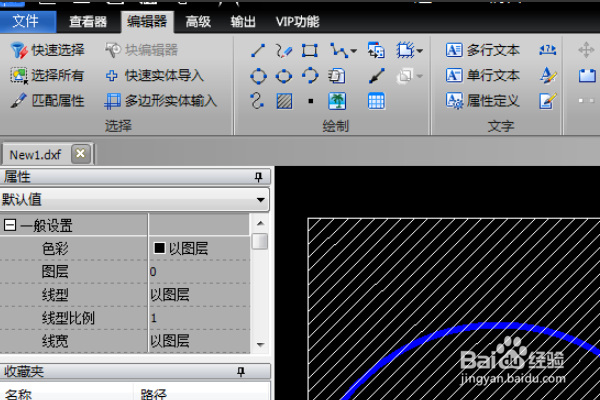This screenshot has height=400, width=600.
Task: Switch to the Advanced (高级) tab
Action: click(198, 21)
